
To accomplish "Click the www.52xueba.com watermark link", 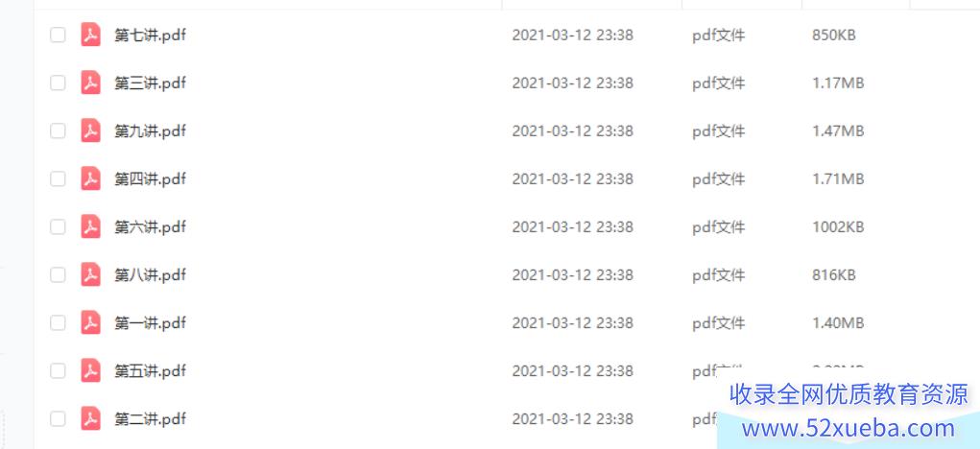I will tap(849, 429).
